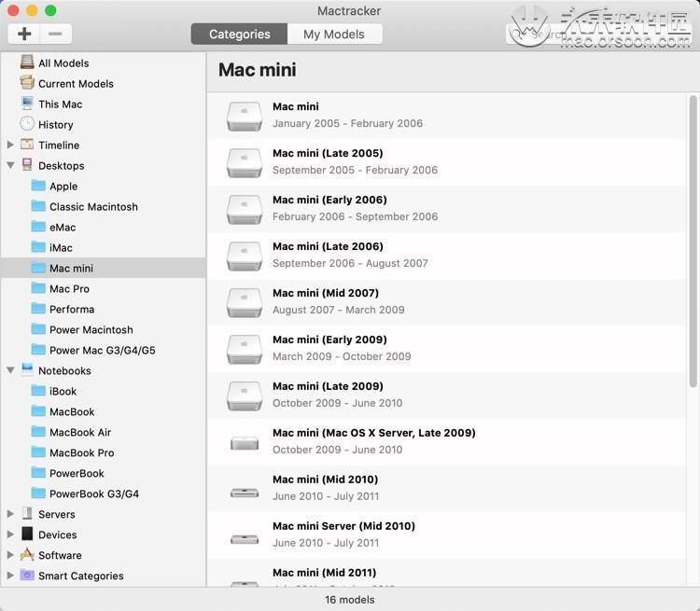700x611 pixels.
Task: Expand the Smart Categories section
Action: tap(10, 576)
